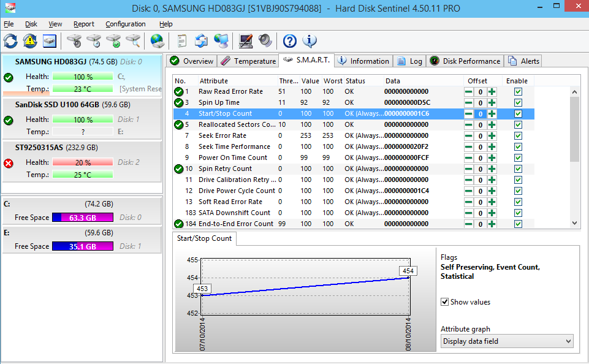Screen dimensions: 589x364
Task: Click the info speech bubble toolbar icon
Action: (310, 41)
